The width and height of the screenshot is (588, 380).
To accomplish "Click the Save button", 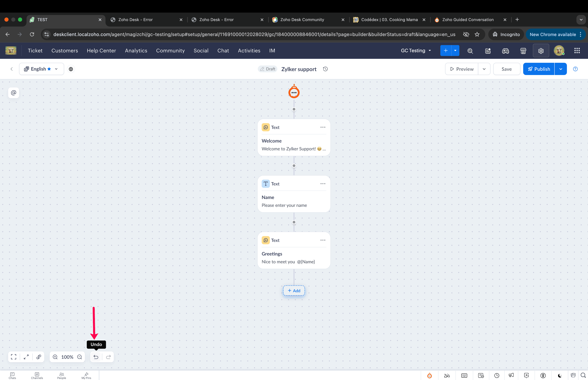I will pos(506,69).
